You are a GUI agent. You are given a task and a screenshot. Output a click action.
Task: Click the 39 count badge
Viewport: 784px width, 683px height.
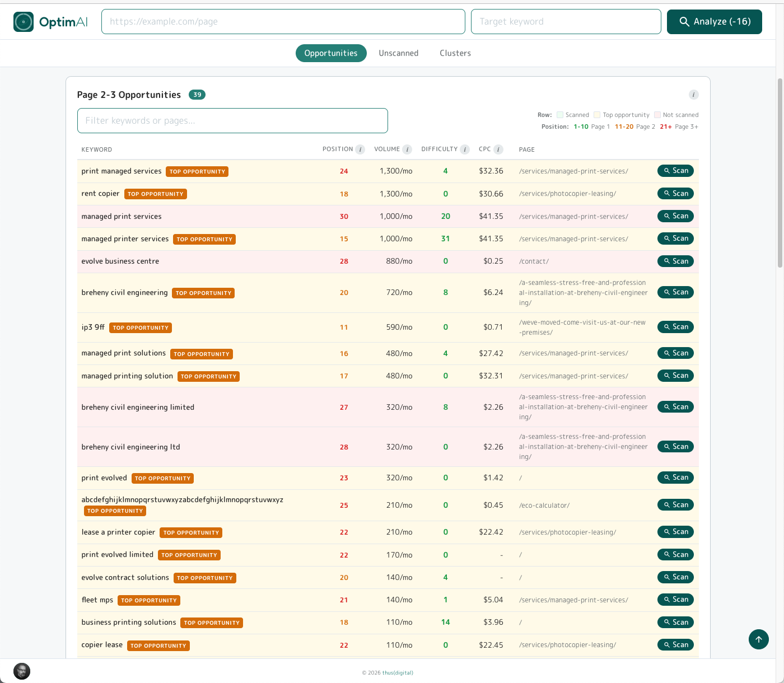click(197, 95)
